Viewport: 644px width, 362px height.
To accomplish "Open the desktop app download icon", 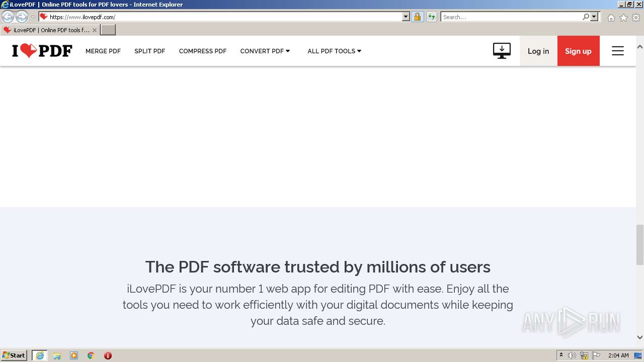I will 502,51.
